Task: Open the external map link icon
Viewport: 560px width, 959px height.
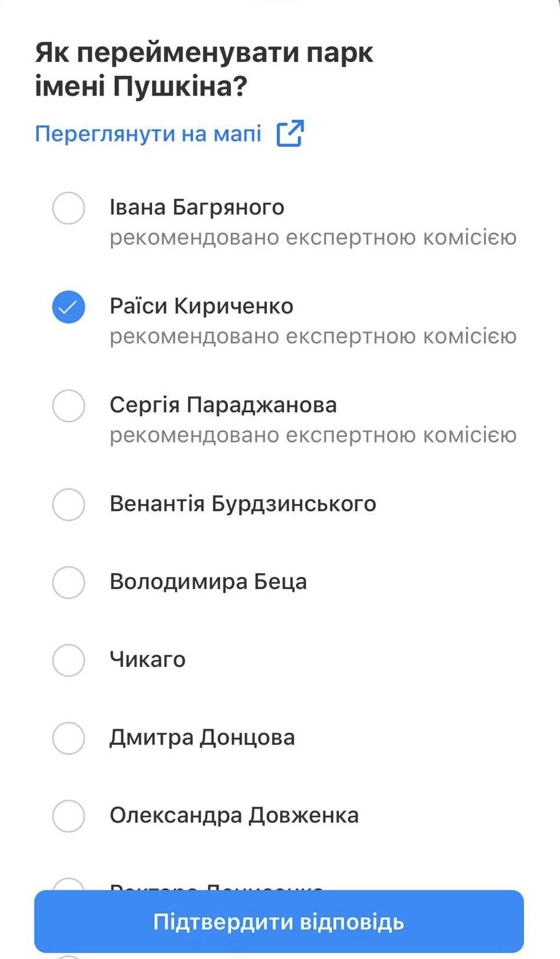Action: [x=290, y=133]
